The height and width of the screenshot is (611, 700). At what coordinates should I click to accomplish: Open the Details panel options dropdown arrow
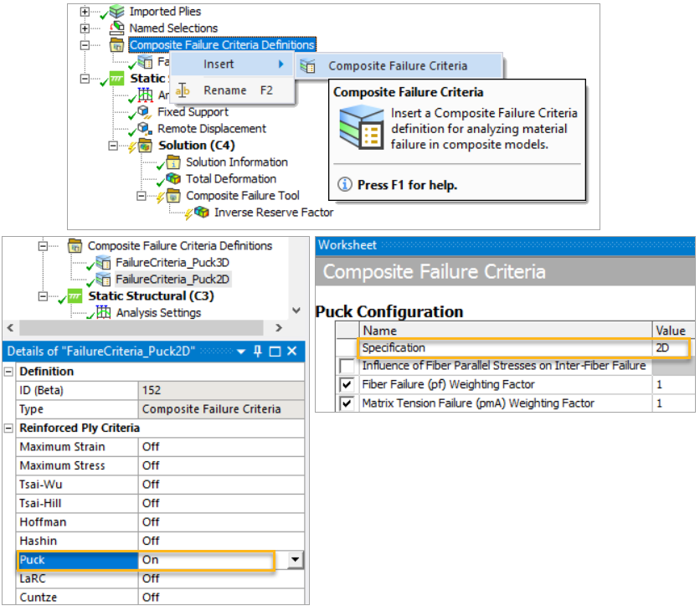(x=241, y=352)
